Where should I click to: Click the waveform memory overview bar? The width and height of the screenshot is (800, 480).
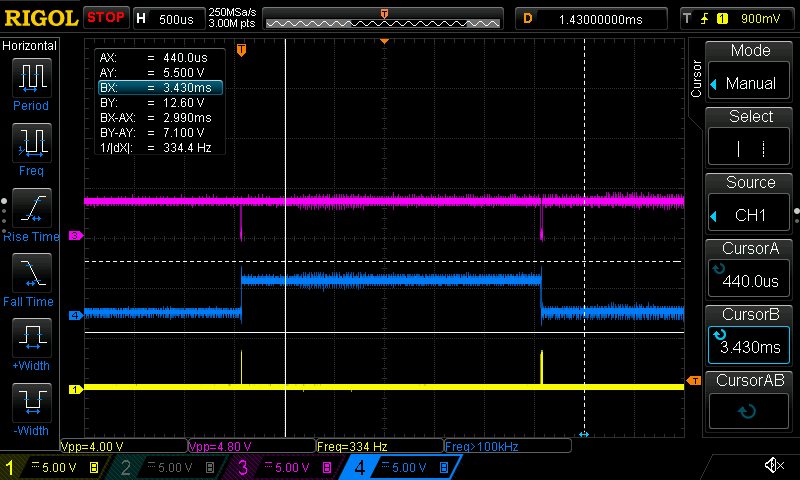coord(383,19)
